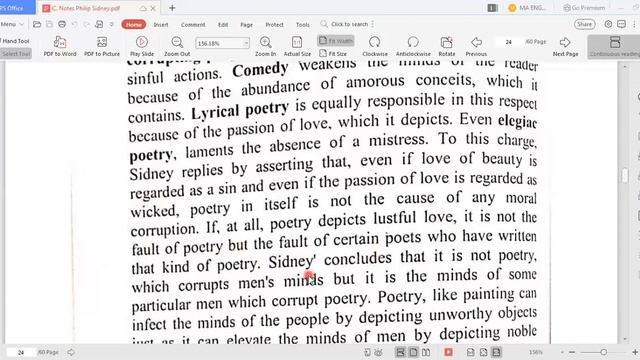Open settings gear next to Share

(x=608, y=24)
